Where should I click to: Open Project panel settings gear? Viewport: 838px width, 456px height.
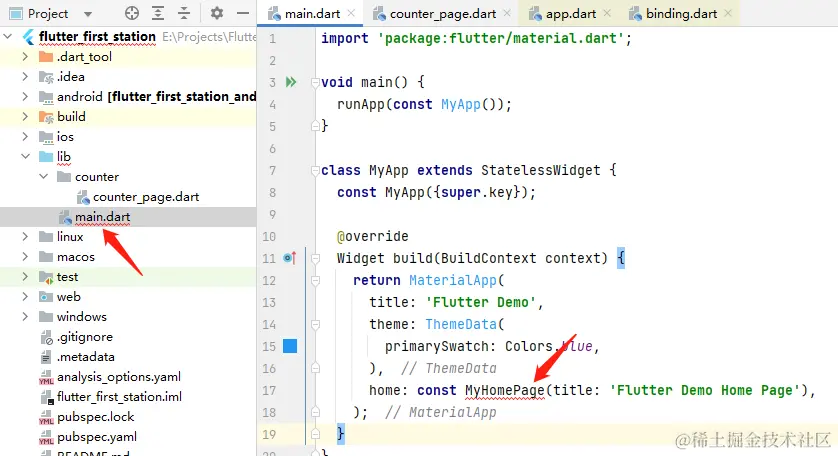217,13
